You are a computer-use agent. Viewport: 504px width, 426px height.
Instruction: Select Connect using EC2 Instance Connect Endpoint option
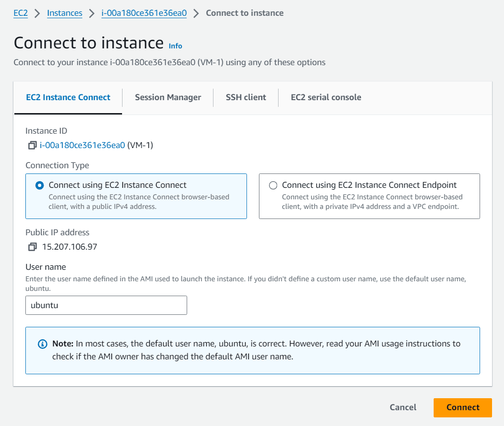tap(273, 185)
